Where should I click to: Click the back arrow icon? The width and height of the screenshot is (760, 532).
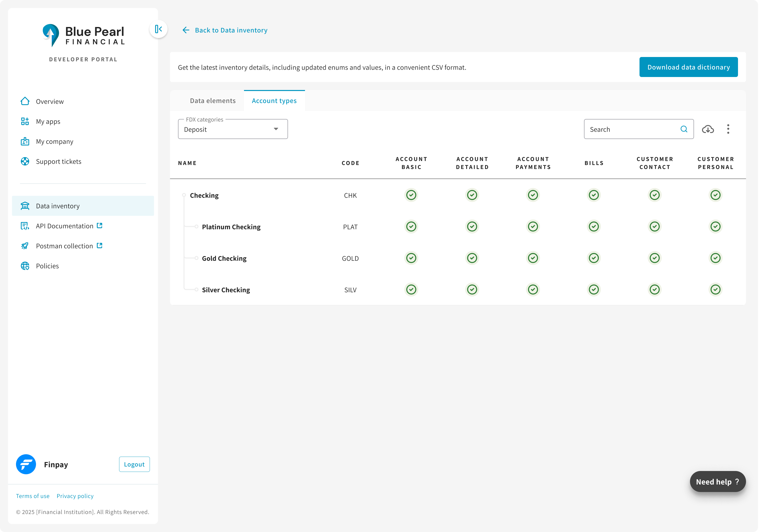pos(186,30)
